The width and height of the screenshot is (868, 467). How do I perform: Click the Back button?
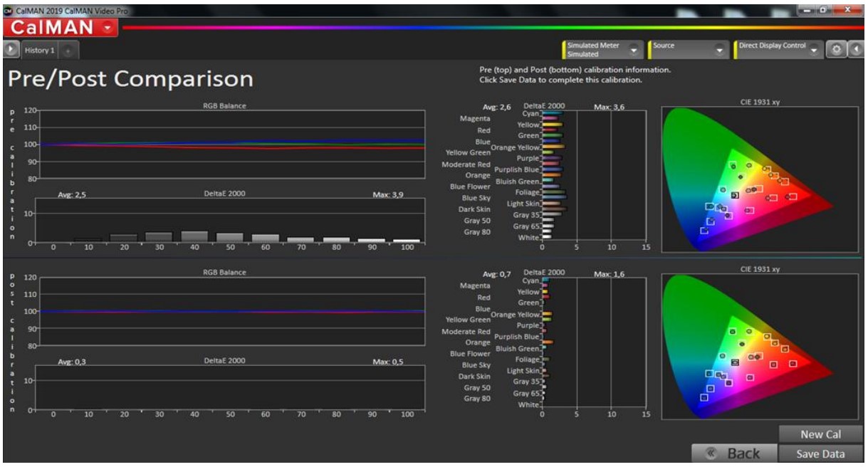point(732,453)
